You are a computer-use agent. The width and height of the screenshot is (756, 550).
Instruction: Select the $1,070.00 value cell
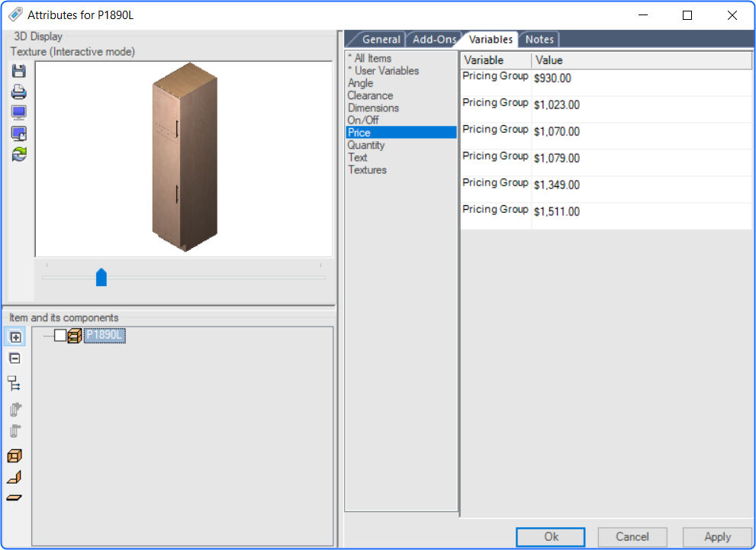click(x=642, y=136)
